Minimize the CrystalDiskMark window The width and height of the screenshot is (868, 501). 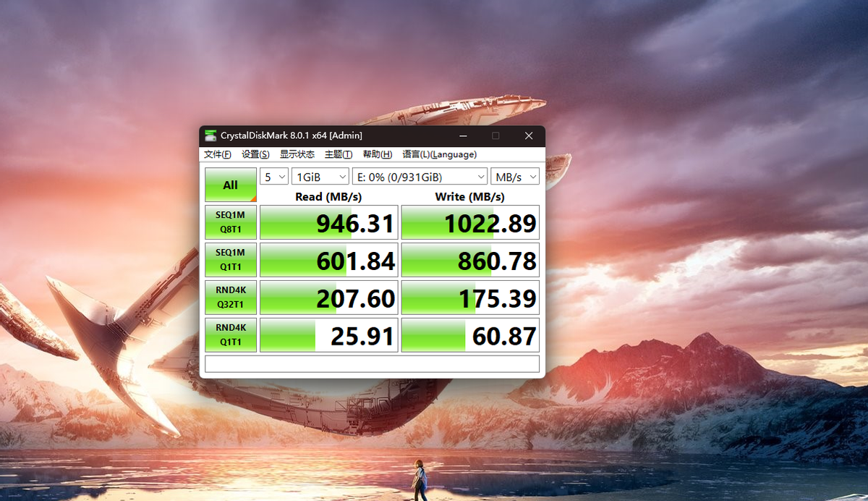(462, 135)
